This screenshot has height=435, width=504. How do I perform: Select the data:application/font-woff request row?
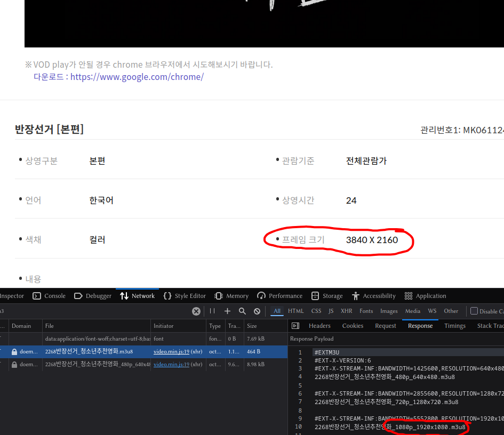[143, 339]
